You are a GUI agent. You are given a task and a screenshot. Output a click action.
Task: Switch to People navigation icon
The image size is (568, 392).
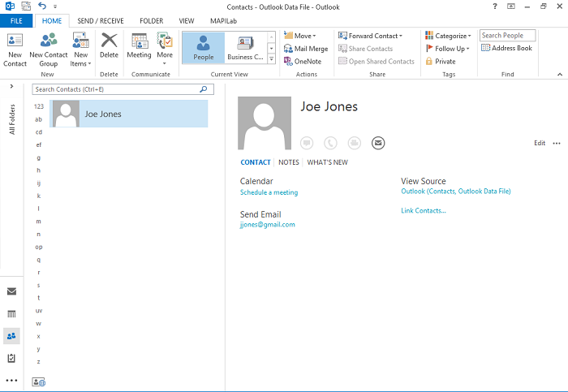coord(11,336)
